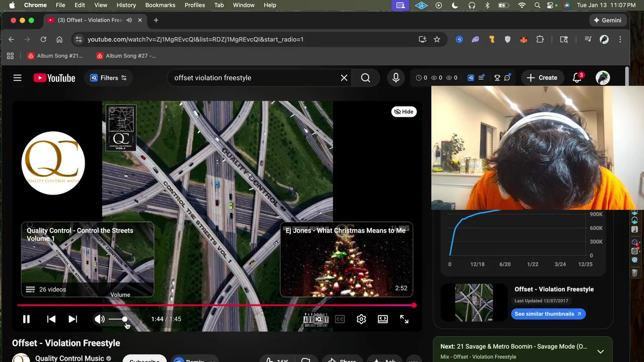644x362 pixels.
Task: Mute the tab audio speaker icon
Action: pos(129,20)
